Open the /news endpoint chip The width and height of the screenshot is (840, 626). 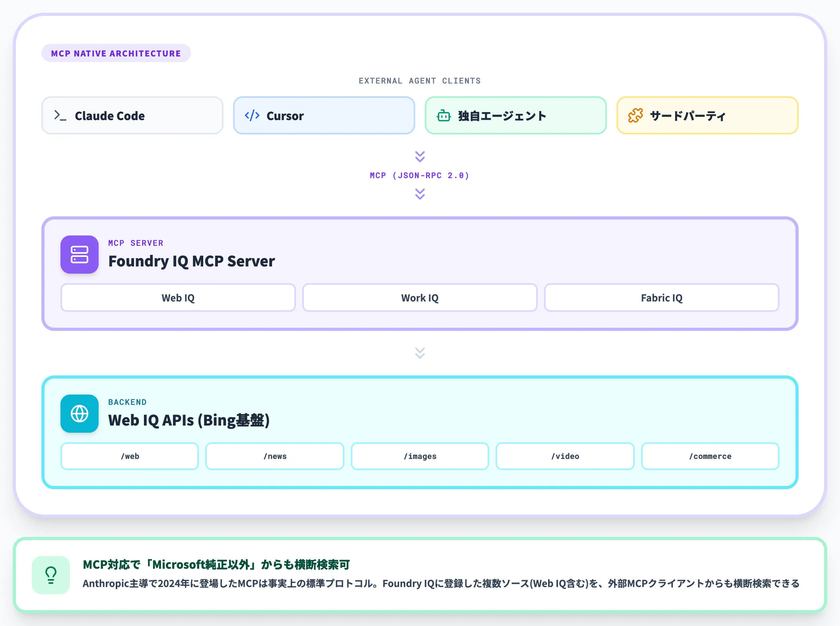click(275, 456)
